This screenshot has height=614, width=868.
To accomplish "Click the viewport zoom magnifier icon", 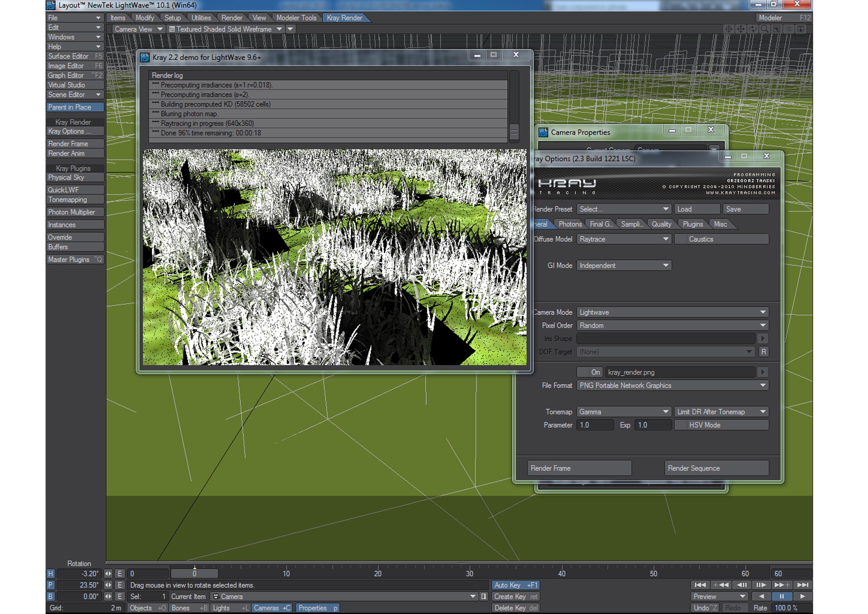I will click(x=764, y=29).
